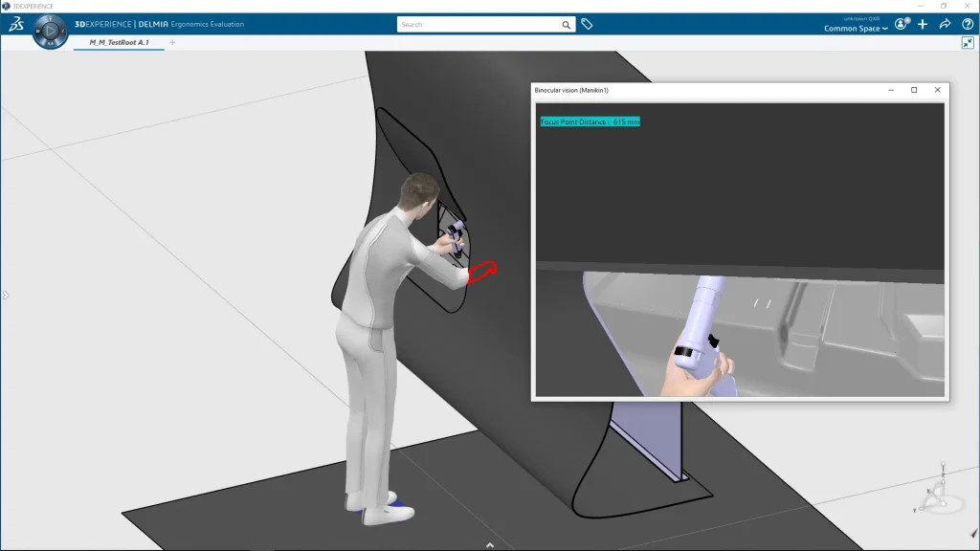
Task: Click inside the Search input field
Action: click(x=479, y=24)
